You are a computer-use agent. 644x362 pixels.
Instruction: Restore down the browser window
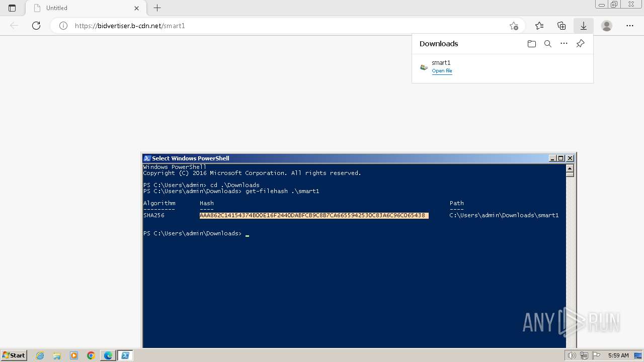[x=614, y=4]
